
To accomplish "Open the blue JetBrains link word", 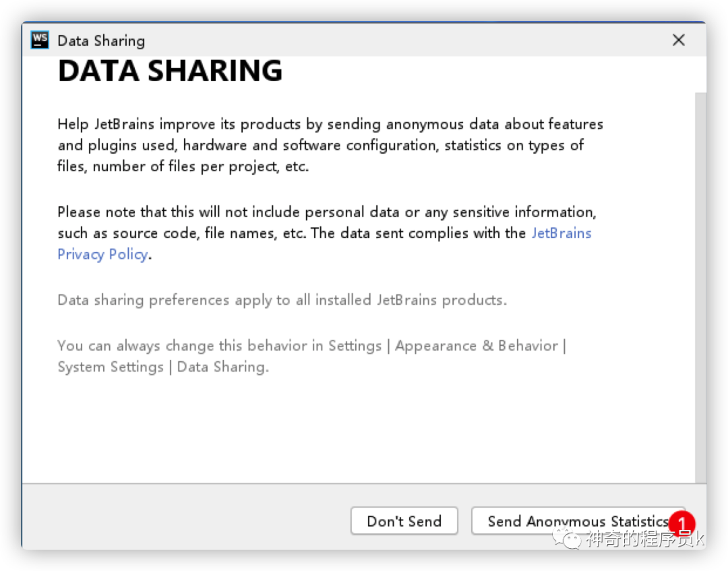I will click(562, 233).
